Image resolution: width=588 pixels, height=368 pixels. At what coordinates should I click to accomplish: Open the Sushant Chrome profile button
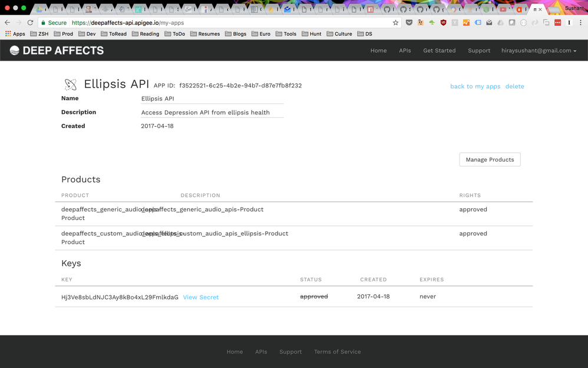click(x=574, y=8)
